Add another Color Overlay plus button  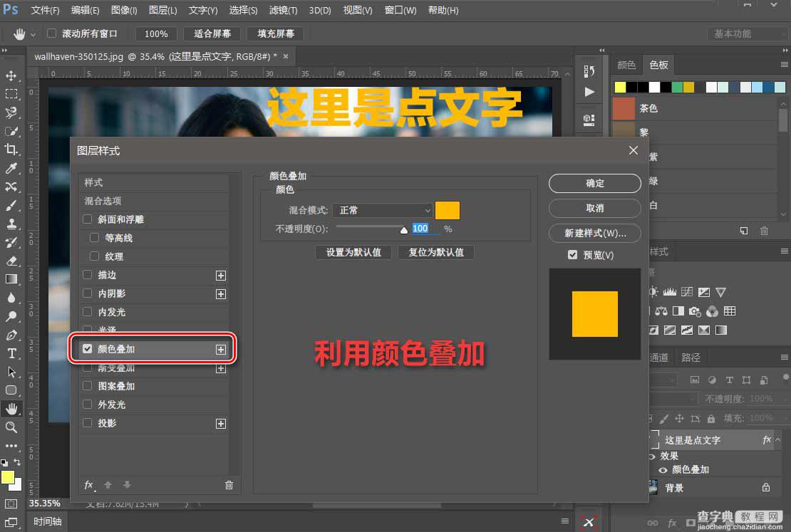click(x=221, y=350)
